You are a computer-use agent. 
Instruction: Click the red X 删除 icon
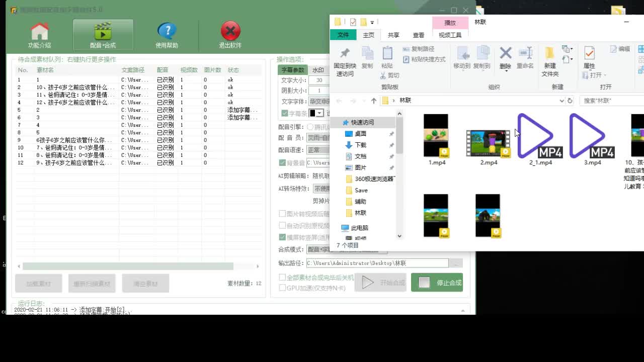pos(506,53)
